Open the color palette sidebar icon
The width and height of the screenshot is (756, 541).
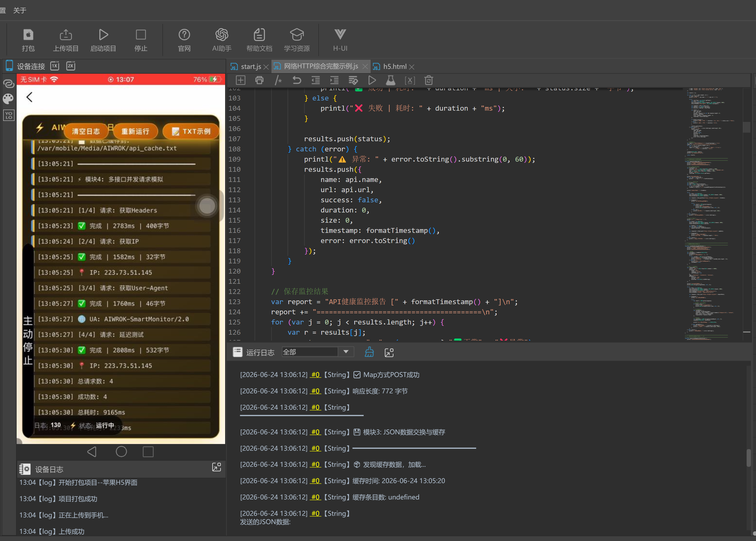coord(8,99)
